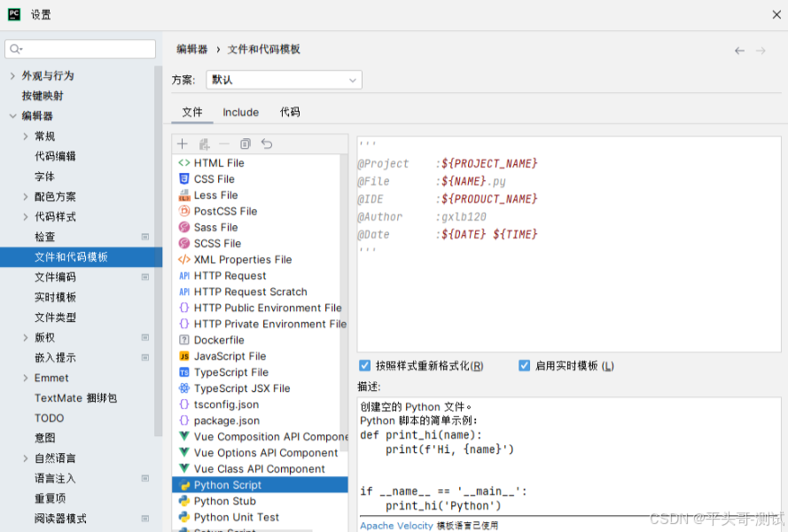
Task: Click the Python Stub python icon
Action: tap(184, 501)
